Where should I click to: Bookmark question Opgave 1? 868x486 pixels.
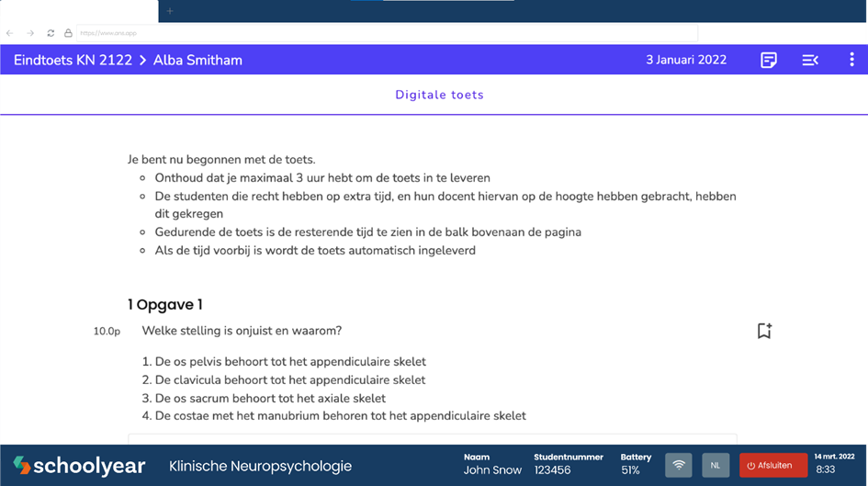(764, 331)
